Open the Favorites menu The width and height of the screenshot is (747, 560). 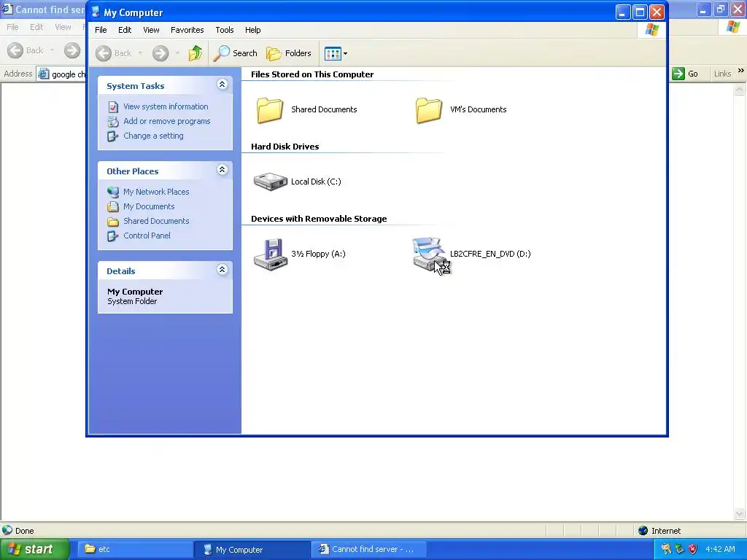(187, 30)
